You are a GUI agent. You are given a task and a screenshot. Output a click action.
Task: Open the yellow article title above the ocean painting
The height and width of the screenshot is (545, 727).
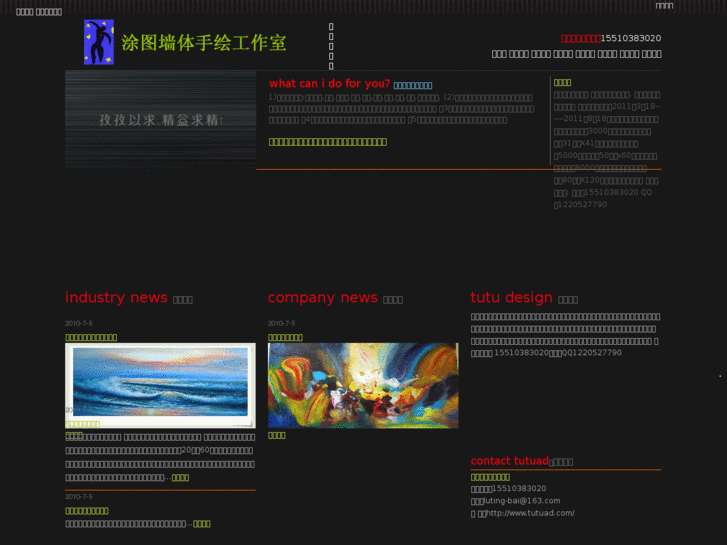click(x=91, y=338)
